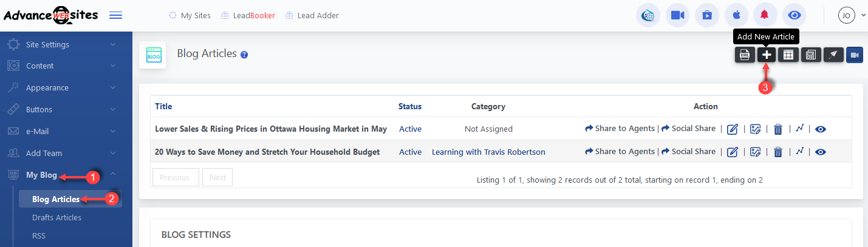Click the XML export icon

click(745, 55)
